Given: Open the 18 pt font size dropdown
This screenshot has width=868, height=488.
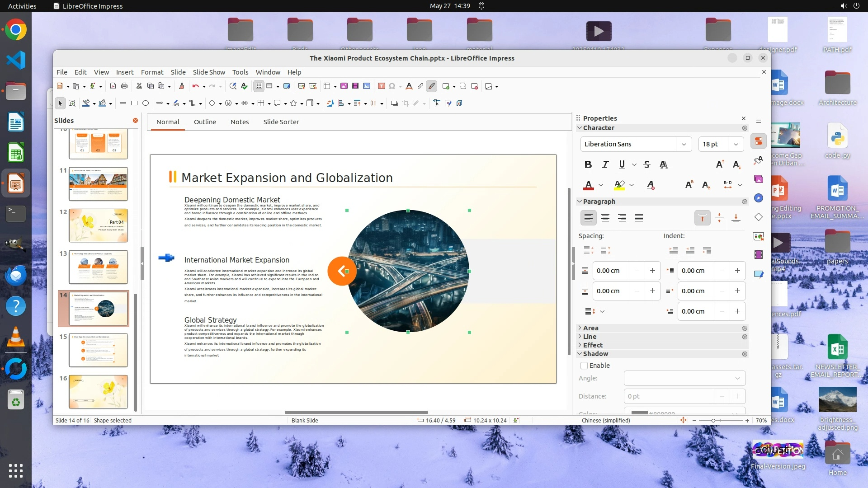Looking at the screenshot, I should 736,144.
